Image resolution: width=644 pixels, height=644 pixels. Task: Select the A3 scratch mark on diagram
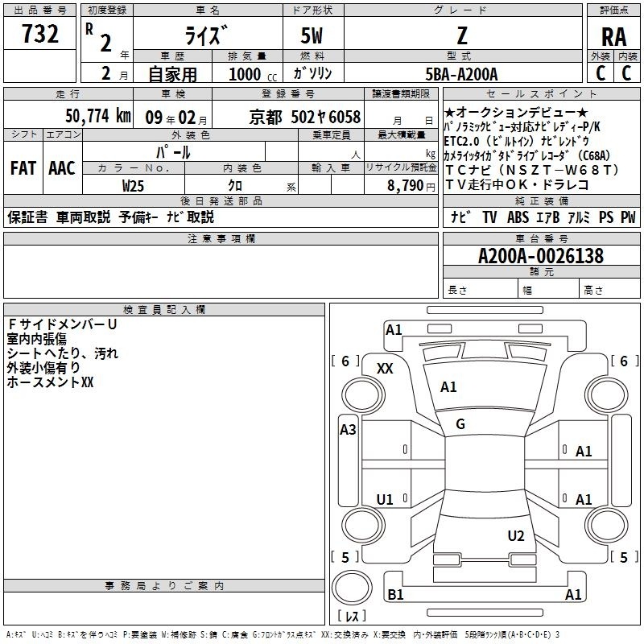pyautogui.click(x=348, y=429)
